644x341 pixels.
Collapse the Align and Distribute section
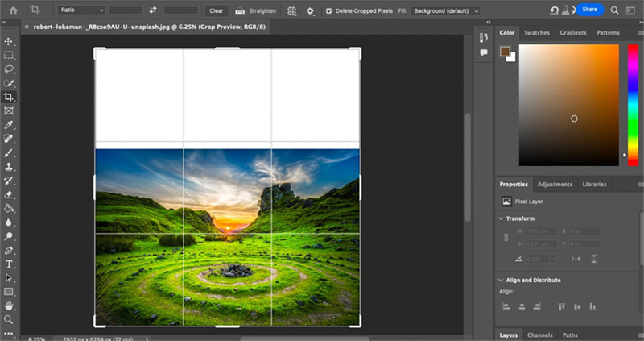pos(502,280)
